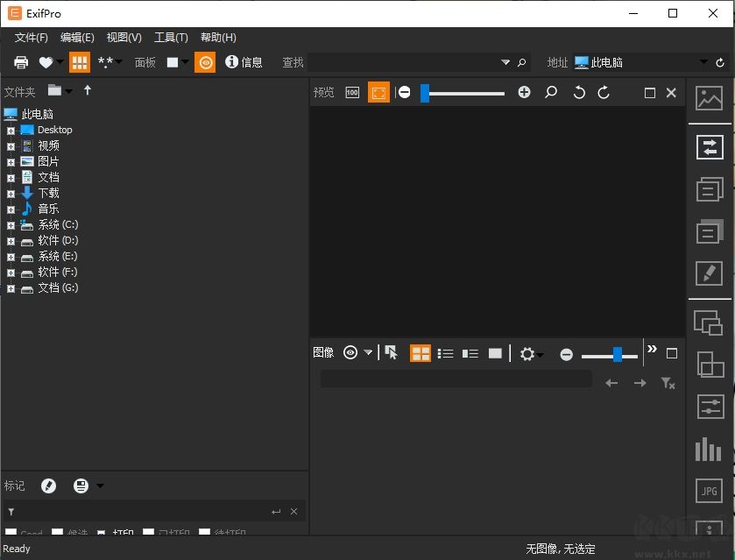Open the favorites heart dropdown
The width and height of the screenshot is (735, 560).
coord(60,62)
